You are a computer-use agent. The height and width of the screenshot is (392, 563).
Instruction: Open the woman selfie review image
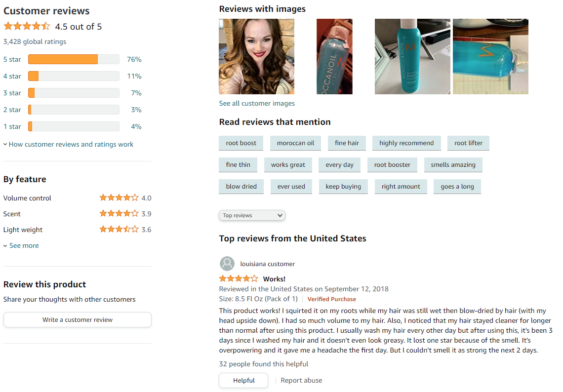pos(256,56)
